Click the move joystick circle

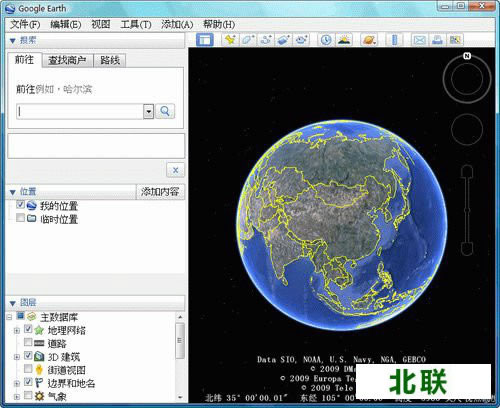point(467,129)
